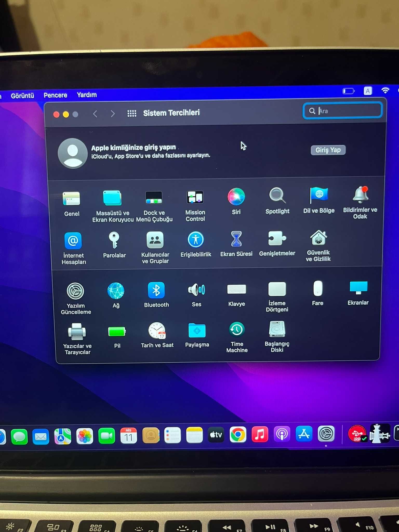Viewport: 399px width, 532px height.
Task: Click the battery status menu bar icon
Action: click(349, 91)
